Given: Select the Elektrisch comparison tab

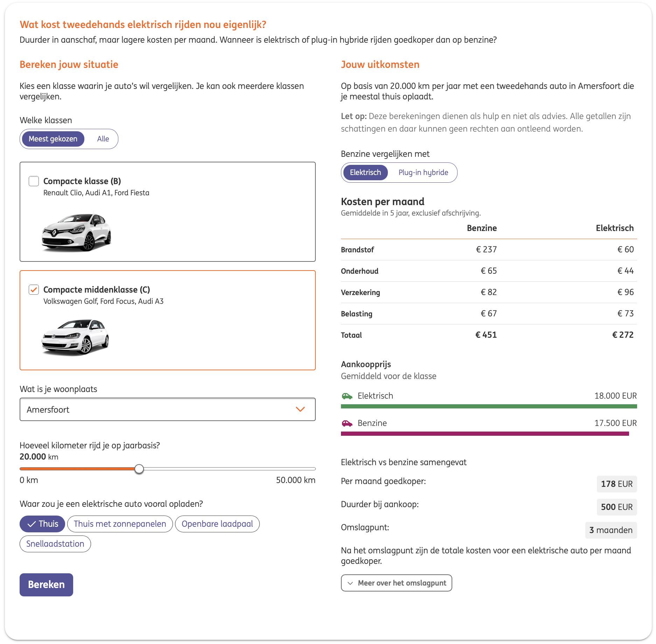Looking at the screenshot, I should point(365,173).
